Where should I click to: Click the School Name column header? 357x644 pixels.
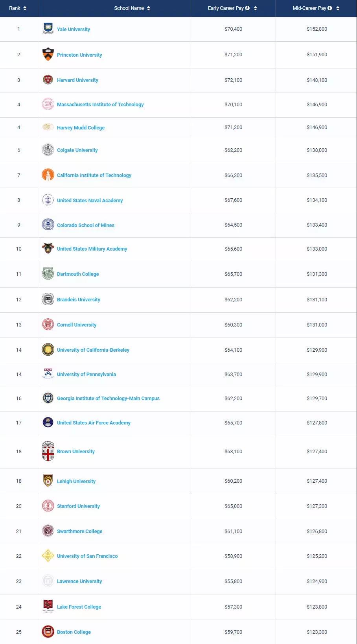(x=129, y=8)
